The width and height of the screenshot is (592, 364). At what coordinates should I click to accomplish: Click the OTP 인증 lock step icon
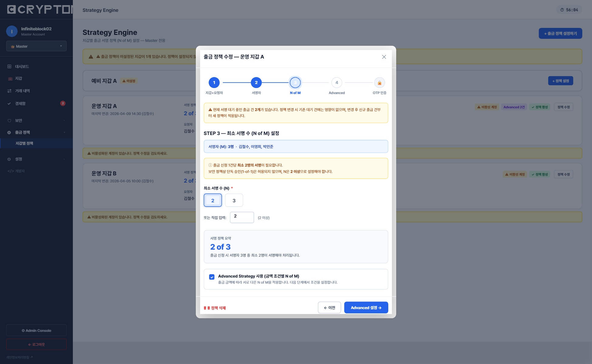(x=379, y=83)
